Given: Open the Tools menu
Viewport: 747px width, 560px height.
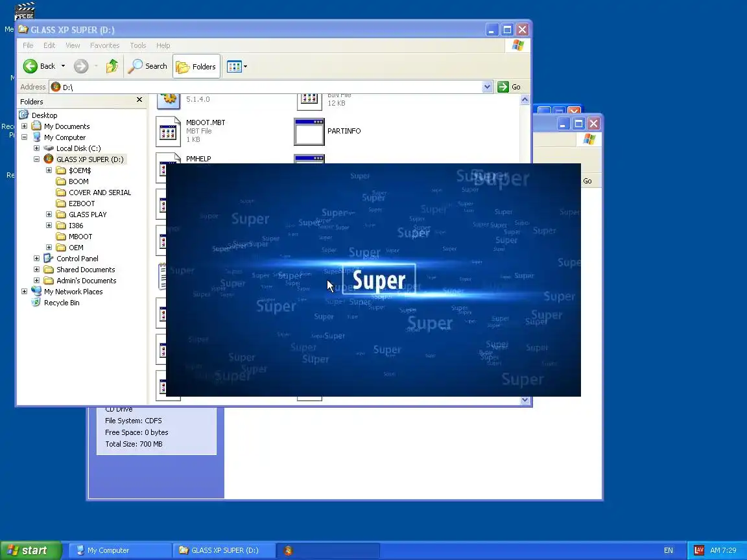Looking at the screenshot, I should coord(138,45).
